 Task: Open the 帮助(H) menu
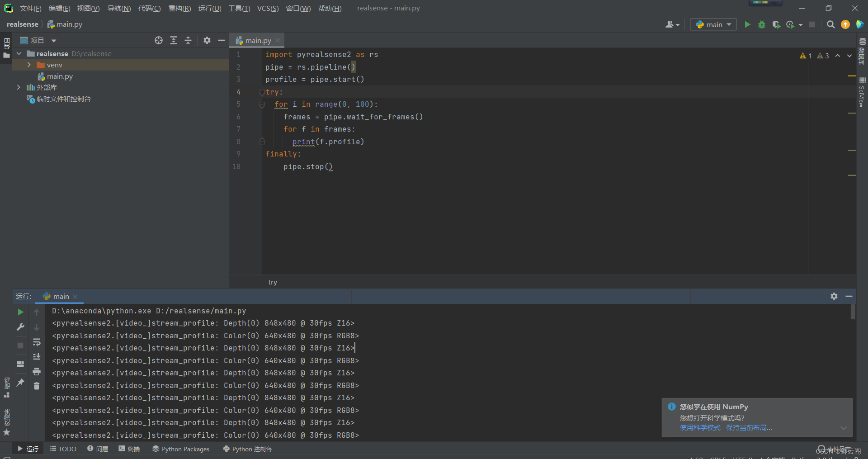[330, 8]
